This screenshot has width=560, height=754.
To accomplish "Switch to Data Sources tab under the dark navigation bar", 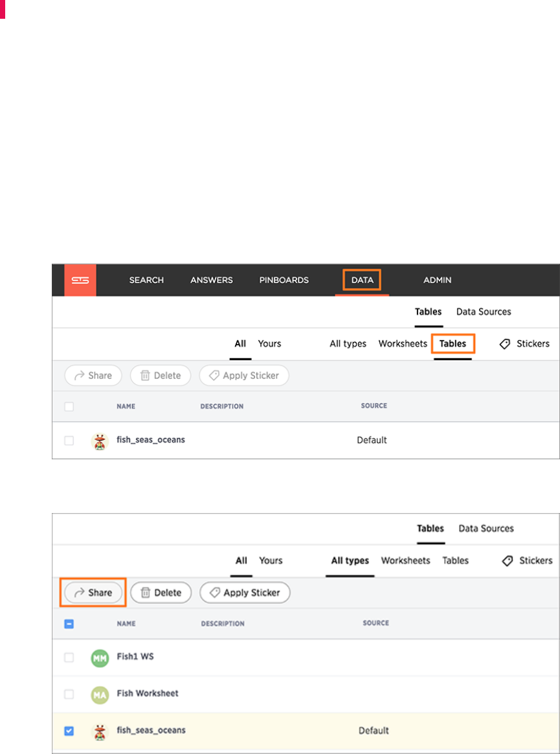I will (x=484, y=312).
